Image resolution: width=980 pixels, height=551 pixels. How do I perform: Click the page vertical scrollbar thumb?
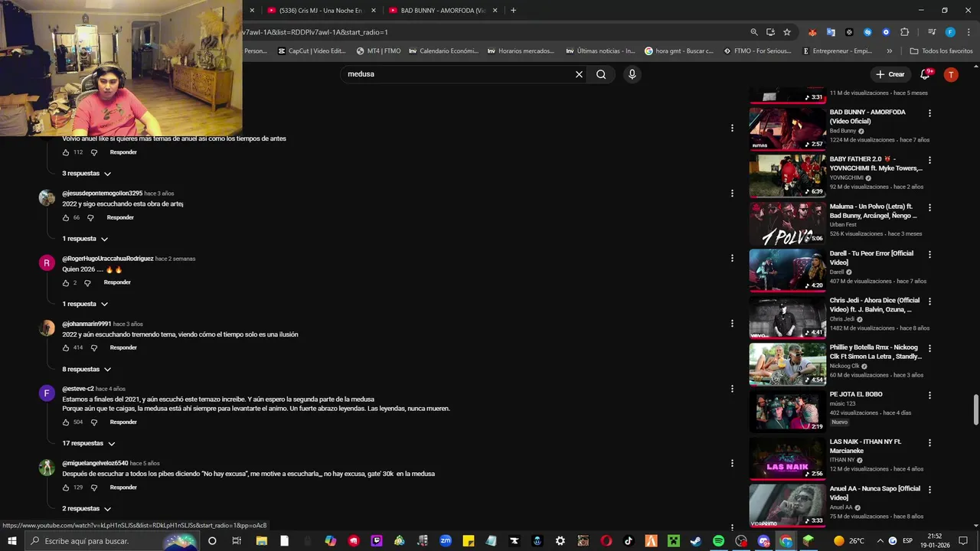[975, 409]
